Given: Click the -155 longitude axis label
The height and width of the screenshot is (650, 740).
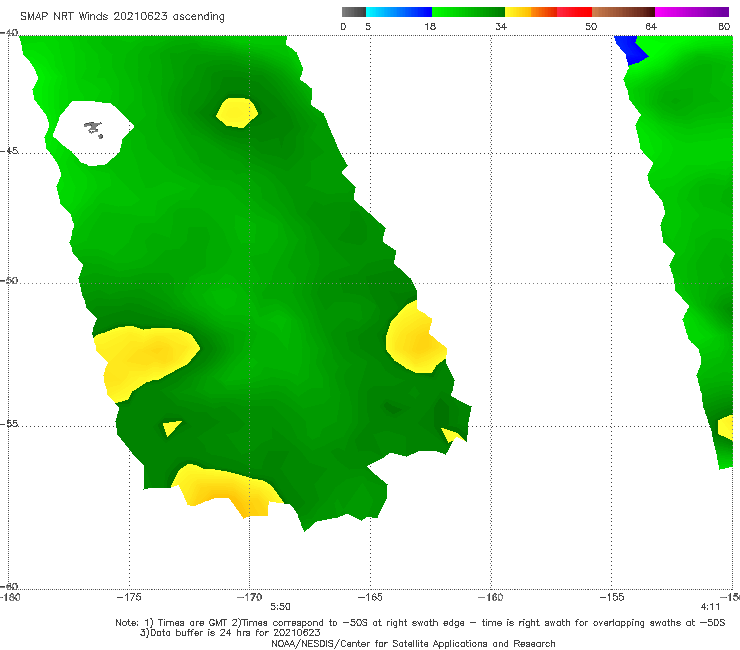Looking at the screenshot, I should [612, 597].
